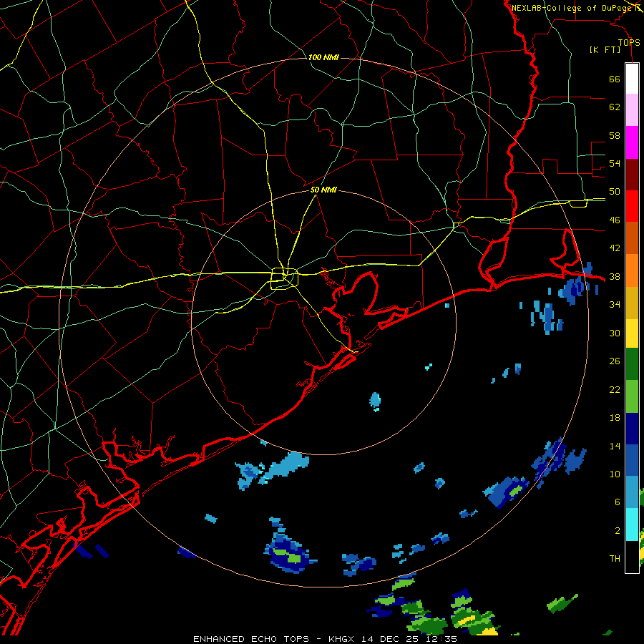The height and width of the screenshot is (644, 644).
Task: Click the "66" legend value
Action: coord(615,79)
